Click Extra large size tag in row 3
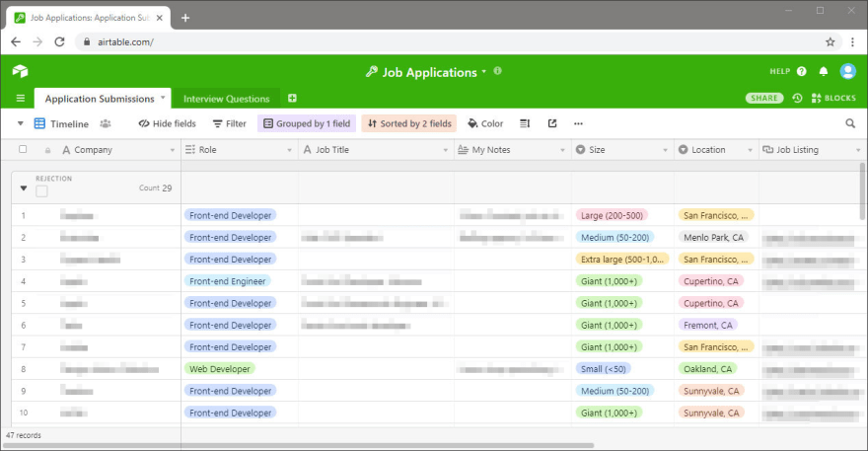The height and width of the screenshot is (451, 868). pyautogui.click(x=622, y=260)
